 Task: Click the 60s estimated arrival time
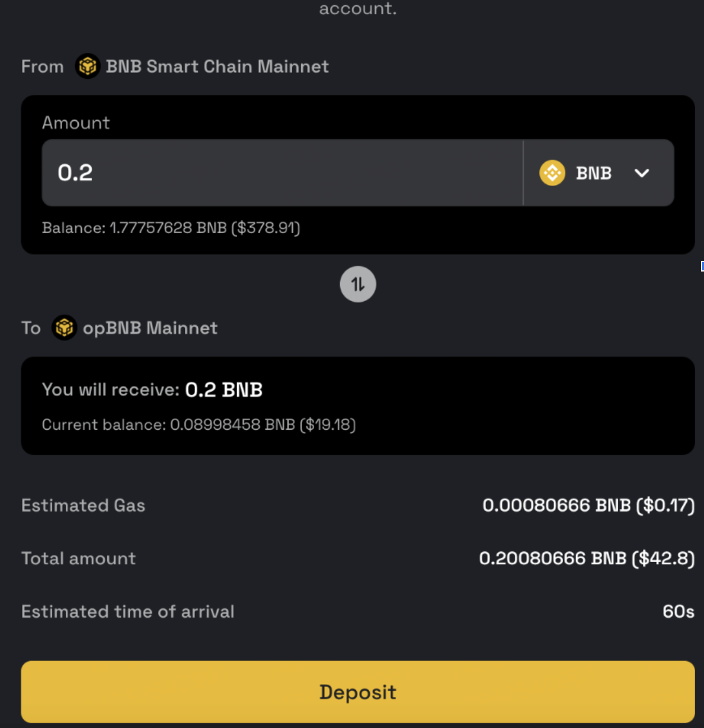(x=679, y=611)
